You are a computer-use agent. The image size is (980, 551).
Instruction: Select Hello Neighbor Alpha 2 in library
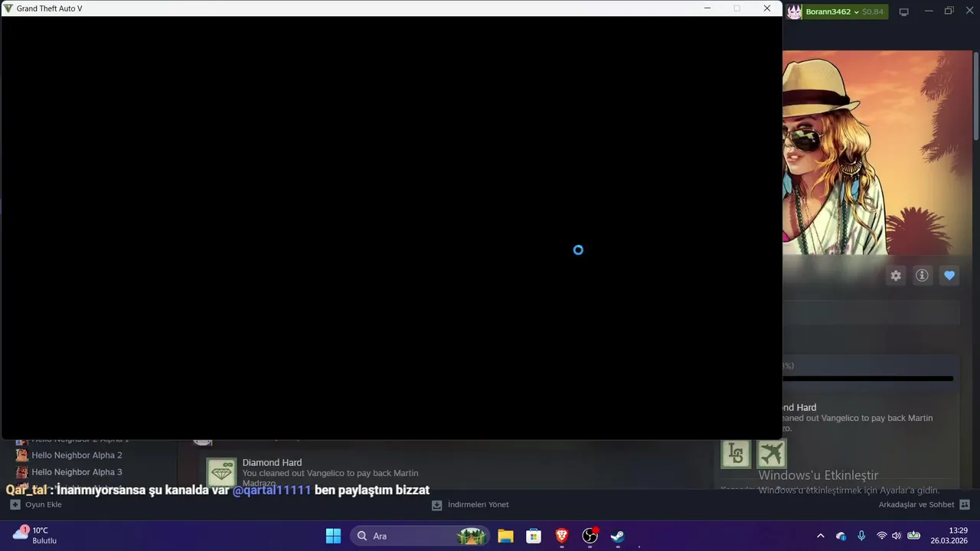click(x=77, y=455)
